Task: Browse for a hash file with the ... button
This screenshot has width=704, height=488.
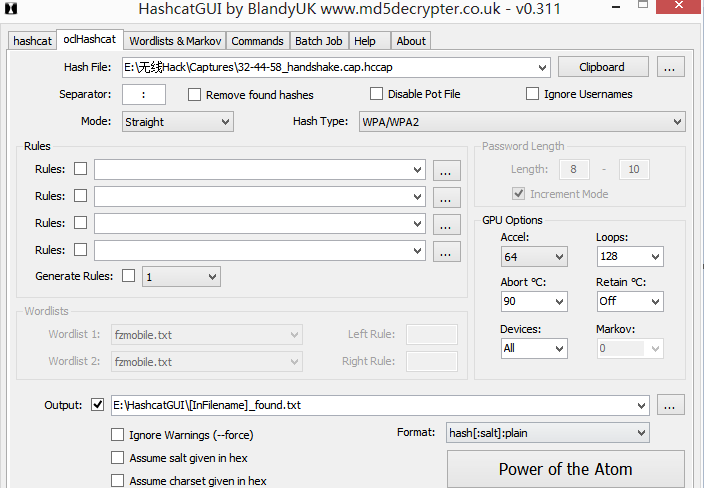Action: pyautogui.click(x=671, y=67)
